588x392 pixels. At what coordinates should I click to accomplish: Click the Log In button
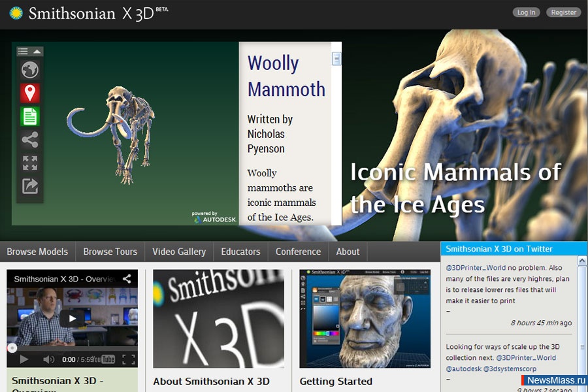click(526, 12)
